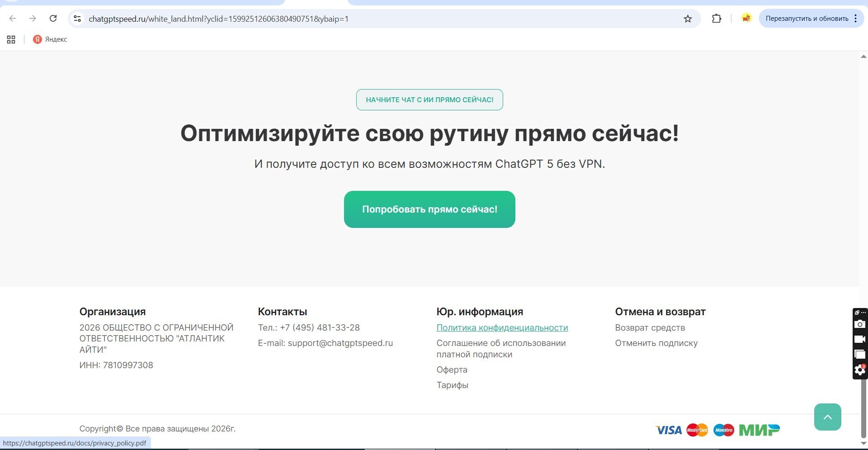Click 'ИНН: 7810997308' text
The width and height of the screenshot is (868, 450).
pos(116,365)
